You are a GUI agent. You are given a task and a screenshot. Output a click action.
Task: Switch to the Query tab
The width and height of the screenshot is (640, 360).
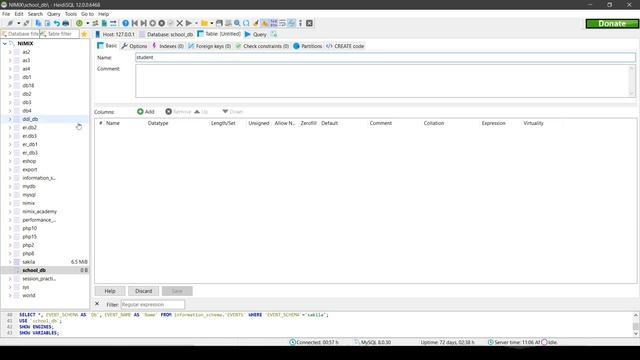click(x=256, y=34)
